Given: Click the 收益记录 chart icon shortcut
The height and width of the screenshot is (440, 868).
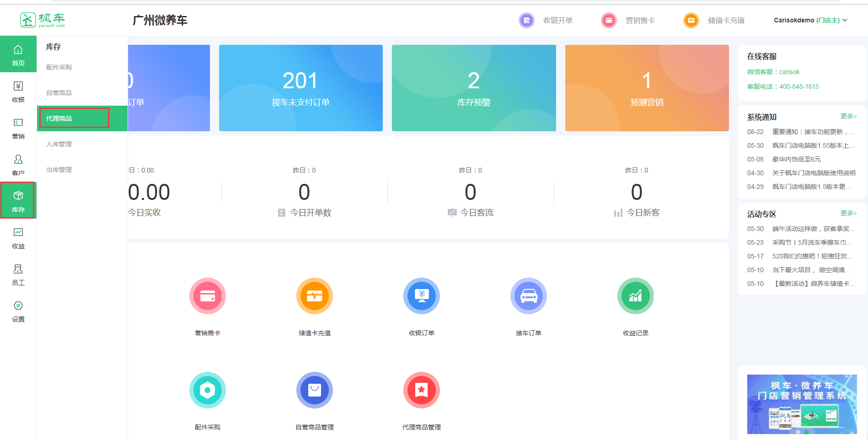Looking at the screenshot, I should point(635,296).
